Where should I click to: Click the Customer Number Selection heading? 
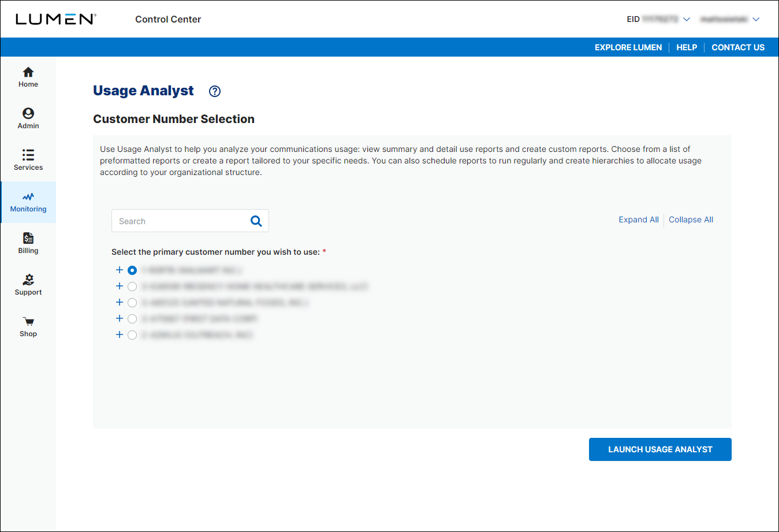point(174,119)
